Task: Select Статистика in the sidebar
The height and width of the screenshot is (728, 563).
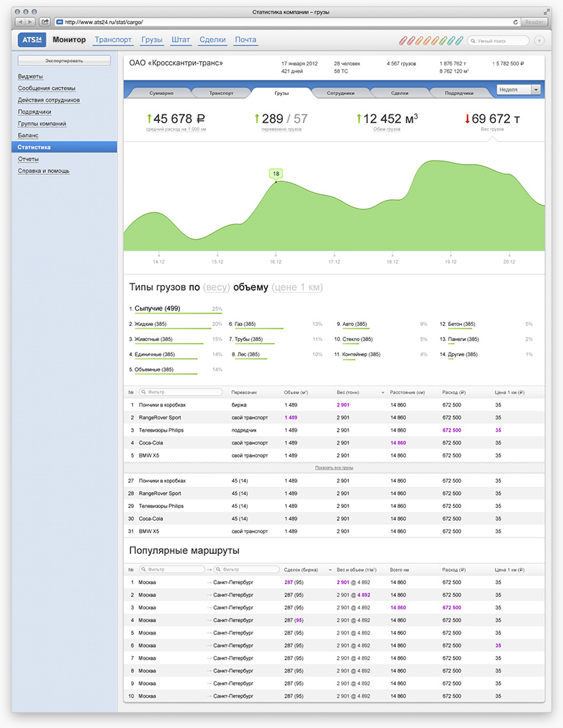Action: click(x=64, y=147)
